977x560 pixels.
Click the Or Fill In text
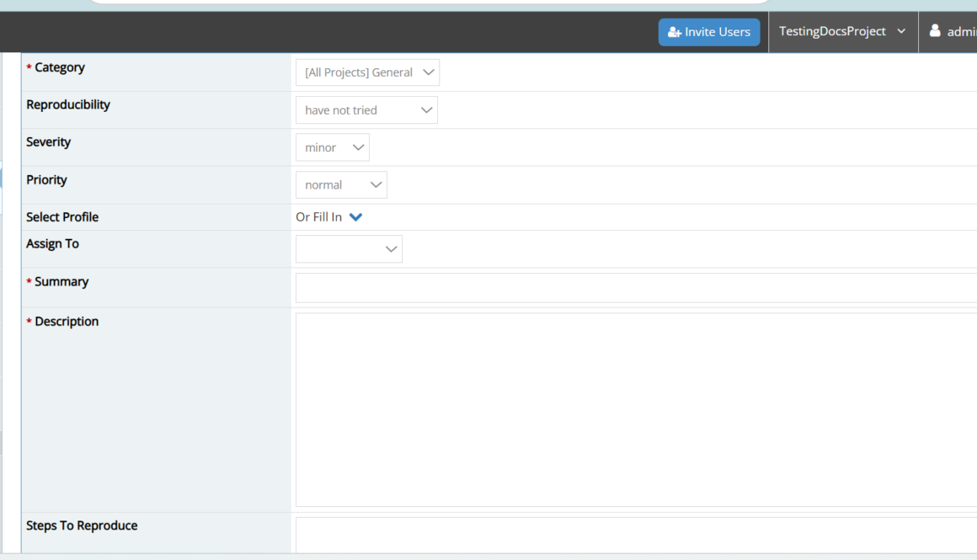318,217
